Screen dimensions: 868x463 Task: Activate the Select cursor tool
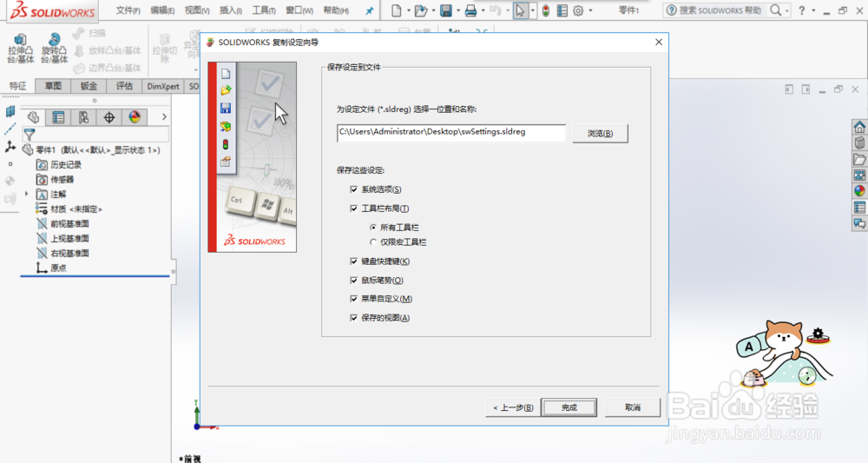click(x=520, y=10)
